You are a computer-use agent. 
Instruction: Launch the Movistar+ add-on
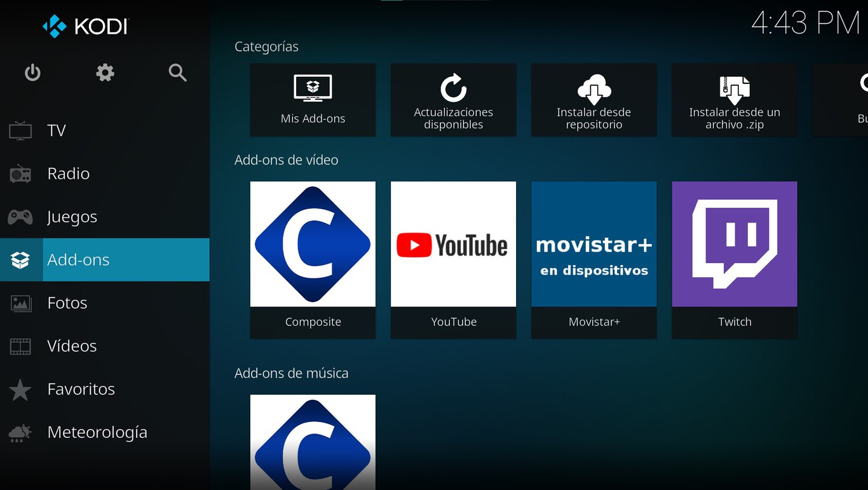point(593,259)
